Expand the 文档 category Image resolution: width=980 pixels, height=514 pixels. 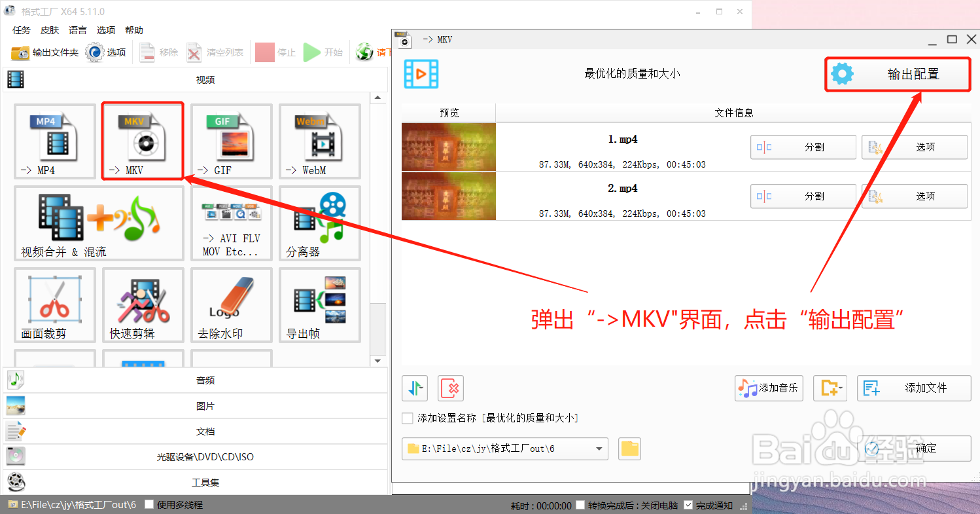(195, 431)
